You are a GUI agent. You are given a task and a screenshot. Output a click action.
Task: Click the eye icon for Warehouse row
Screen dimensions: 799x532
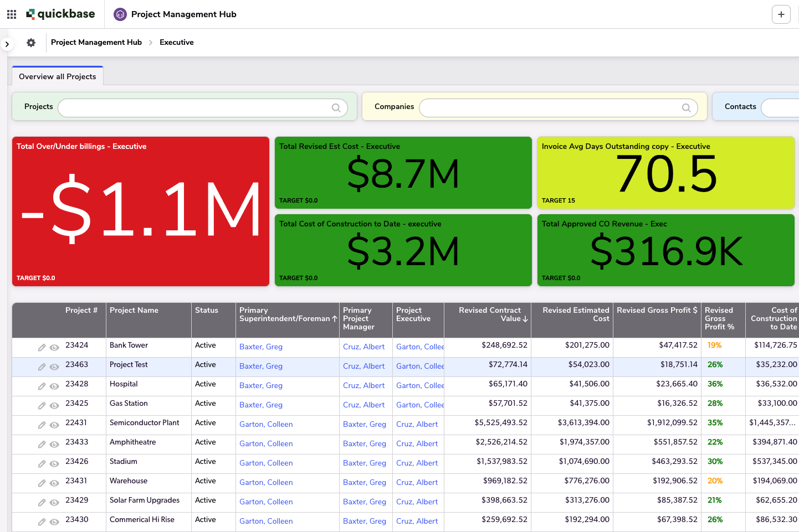click(x=54, y=483)
